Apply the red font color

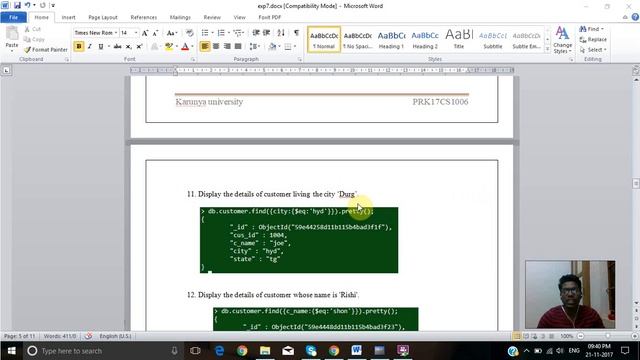[185, 47]
